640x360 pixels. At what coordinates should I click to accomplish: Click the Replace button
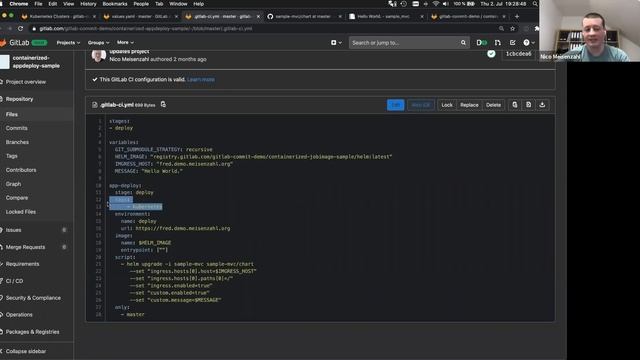point(469,105)
